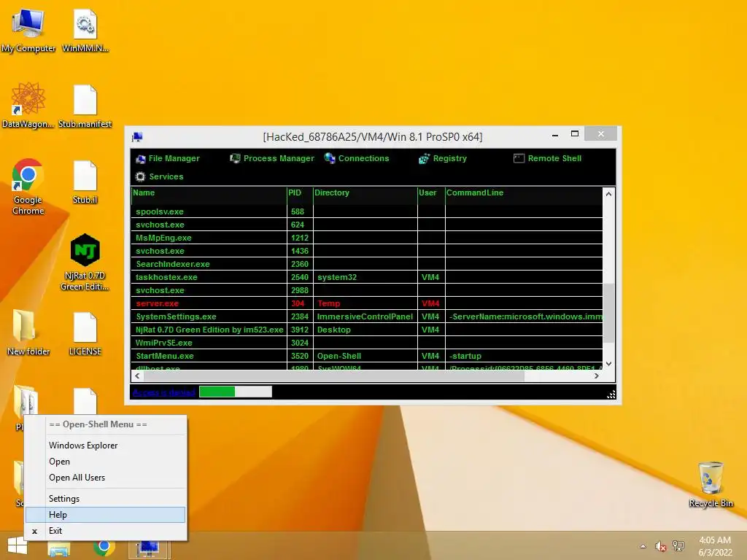Select the NjRat 0.7D Green Edition process row
This screenshot has width=747, height=560.
click(367, 330)
